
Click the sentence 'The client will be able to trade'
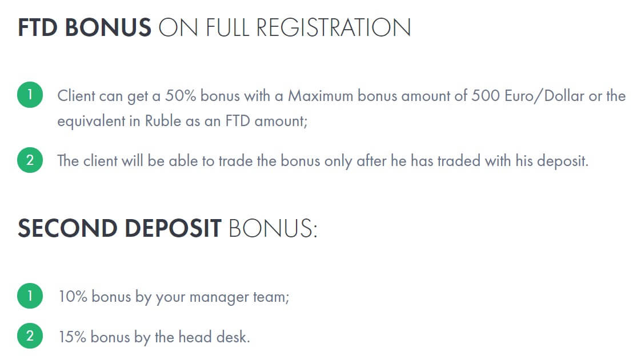point(155,161)
